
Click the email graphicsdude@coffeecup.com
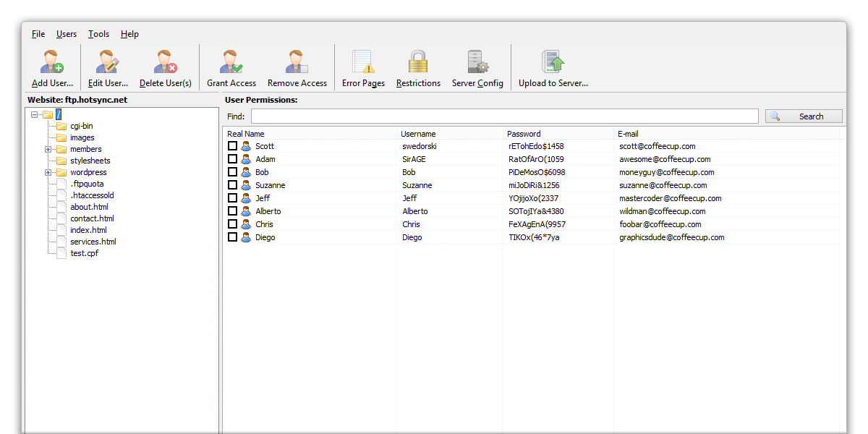(x=672, y=237)
